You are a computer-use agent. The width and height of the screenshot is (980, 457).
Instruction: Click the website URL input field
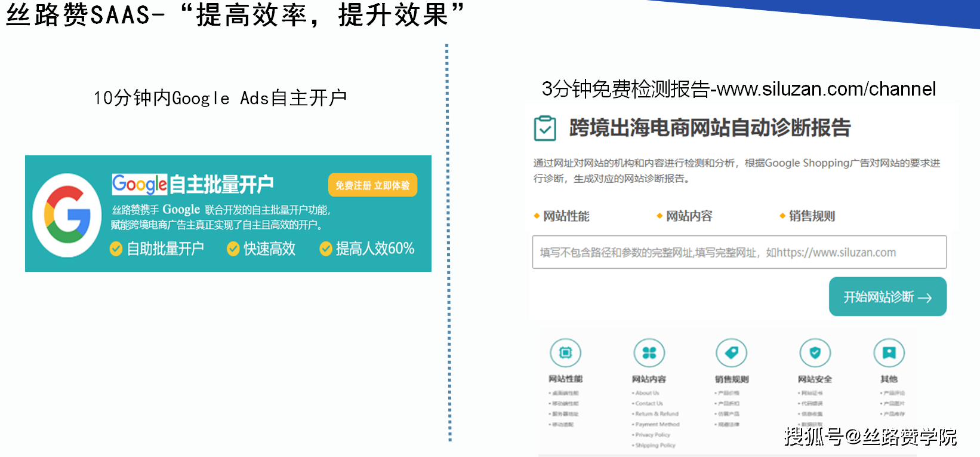[x=739, y=252]
